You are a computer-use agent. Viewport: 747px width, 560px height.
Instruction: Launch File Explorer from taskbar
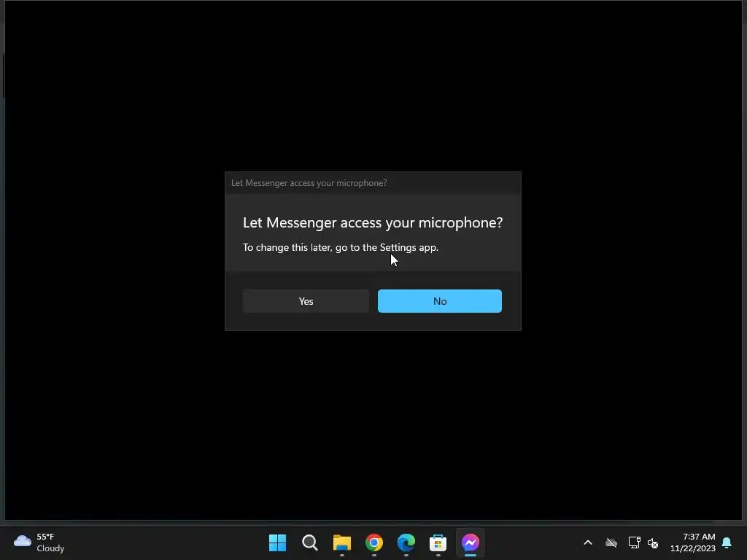tap(342, 542)
